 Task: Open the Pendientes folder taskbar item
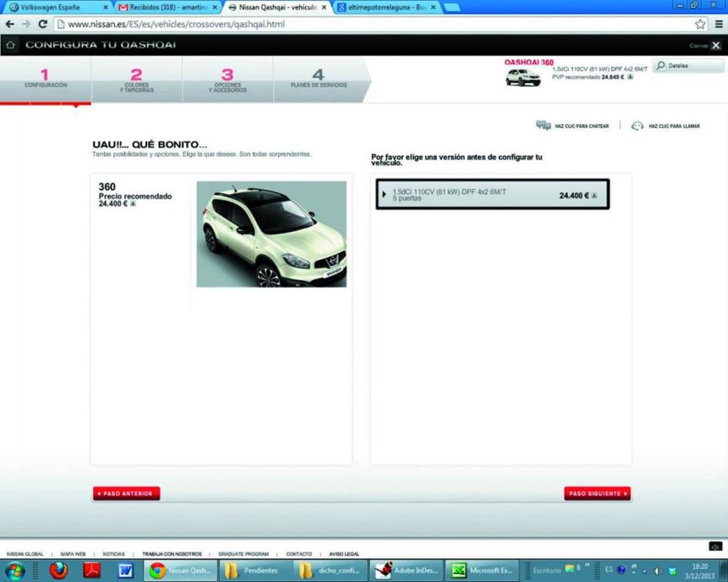[255, 570]
